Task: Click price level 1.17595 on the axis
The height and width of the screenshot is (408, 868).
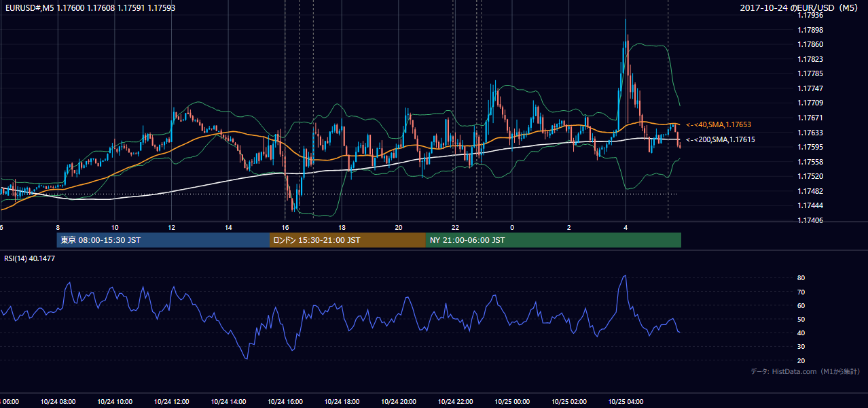Action: (x=810, y=147)
